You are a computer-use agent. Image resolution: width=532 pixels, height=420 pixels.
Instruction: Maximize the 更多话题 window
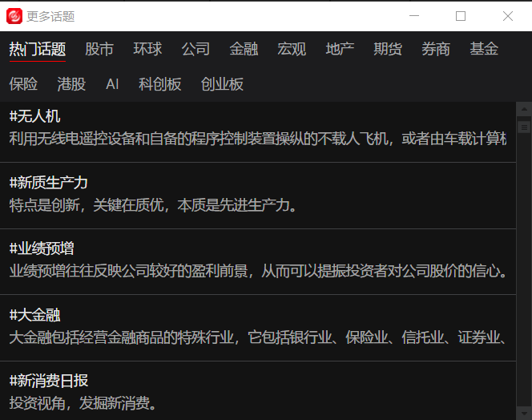461,16
